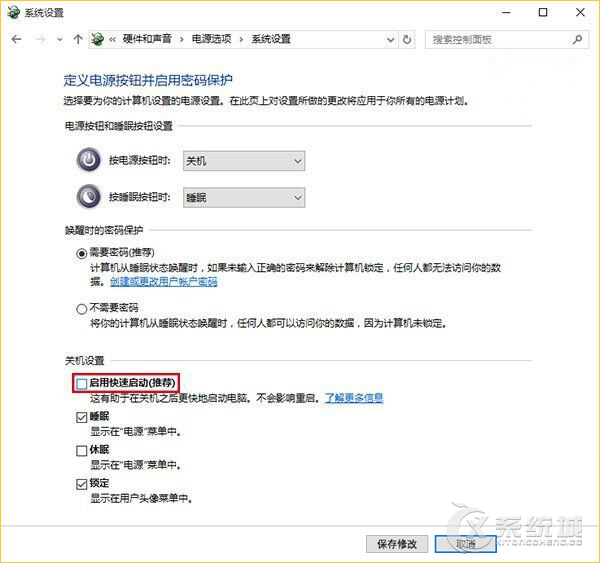Refresh the page with the reload icon
Image resolution: width=600 pixels, height=563 pixels.
tap(407, 39)
